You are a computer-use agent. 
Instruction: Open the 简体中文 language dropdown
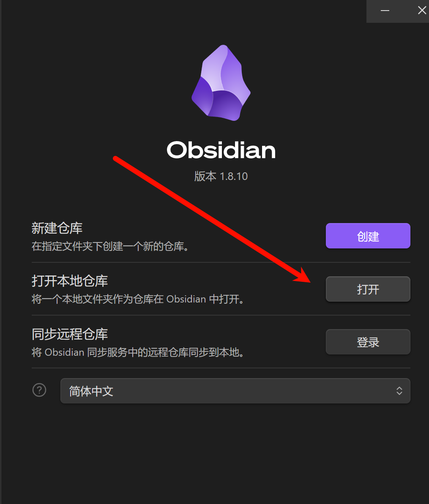(x=235, y=391)
